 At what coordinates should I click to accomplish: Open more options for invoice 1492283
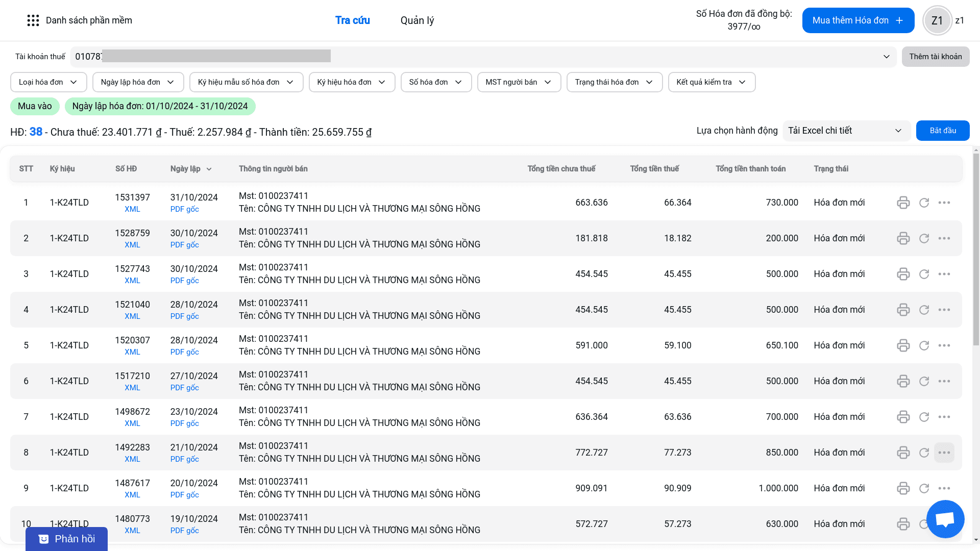click(944, 453)
